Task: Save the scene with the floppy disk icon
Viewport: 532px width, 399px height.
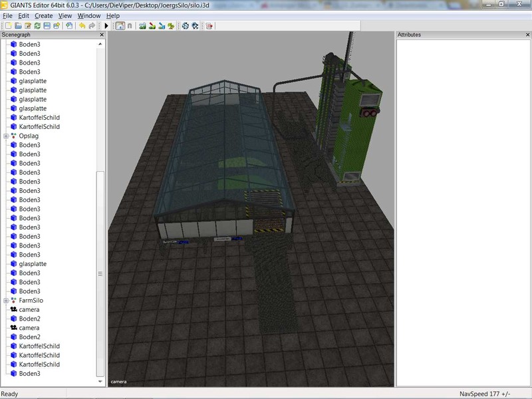Action: [x=47, y=26]
